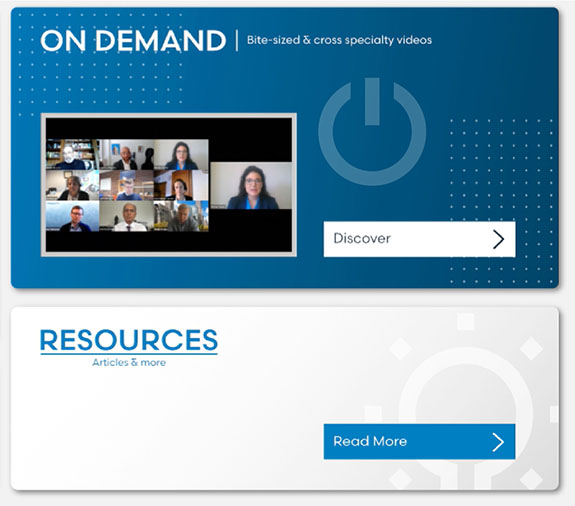The image size is (575, 506).
Task: Click the bottom-center man in white shirt tile
Action: click(127, 216)
